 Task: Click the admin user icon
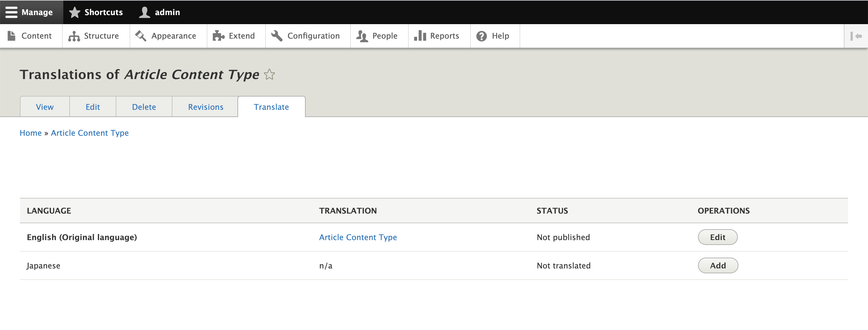tap(145, 12)
